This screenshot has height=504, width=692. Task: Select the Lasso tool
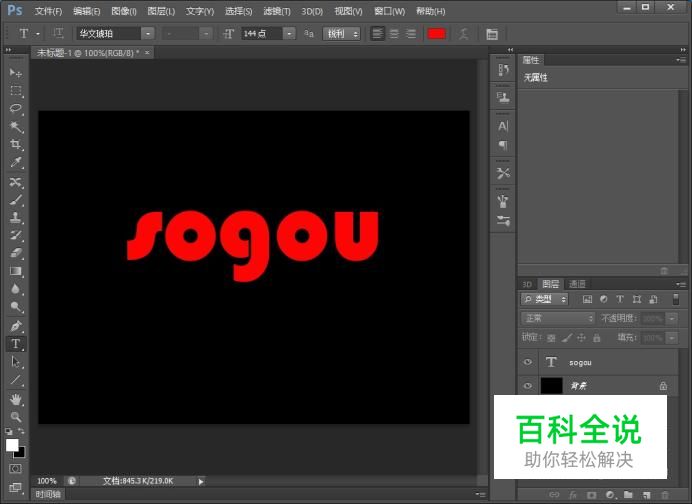16,108
